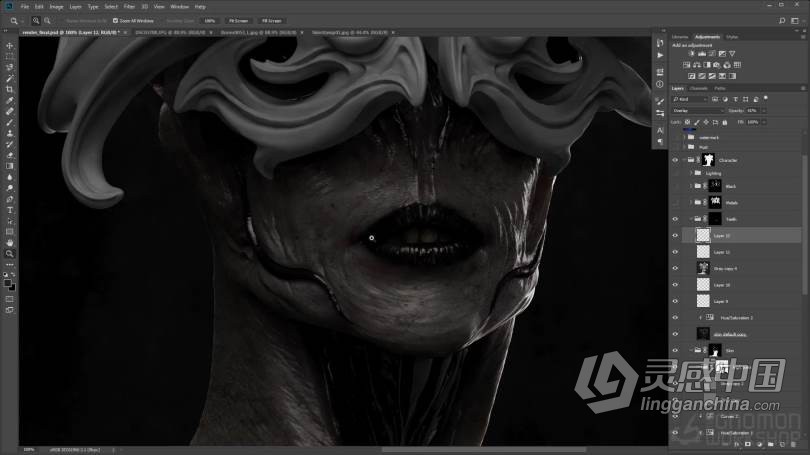Click the Zoom Out option icon
810x455 pixels.
(x=47, y=21)
